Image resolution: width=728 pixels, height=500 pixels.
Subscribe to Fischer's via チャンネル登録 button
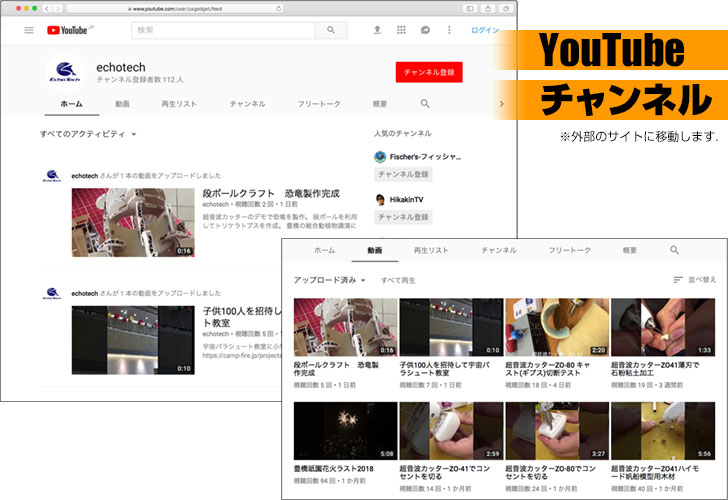click(x=403, y=175)
